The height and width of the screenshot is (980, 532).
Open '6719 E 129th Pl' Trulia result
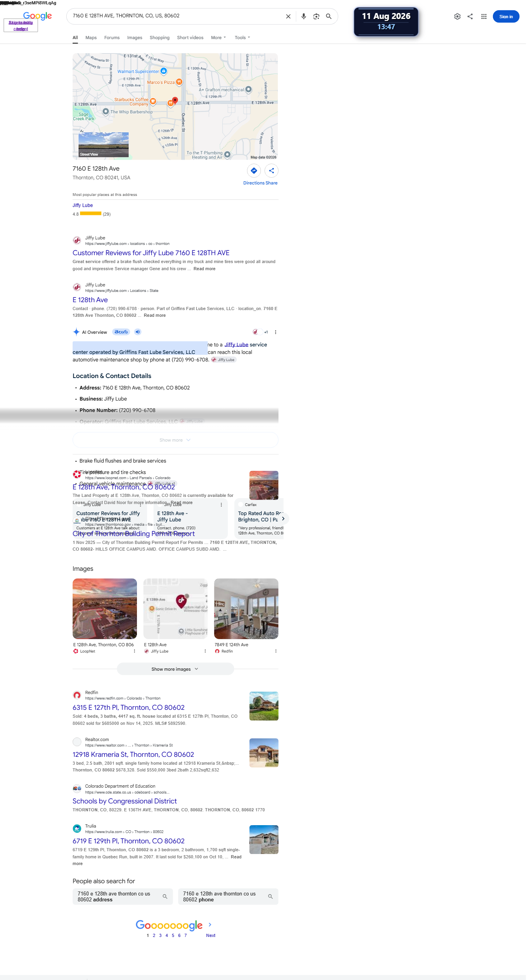(129, 841)
